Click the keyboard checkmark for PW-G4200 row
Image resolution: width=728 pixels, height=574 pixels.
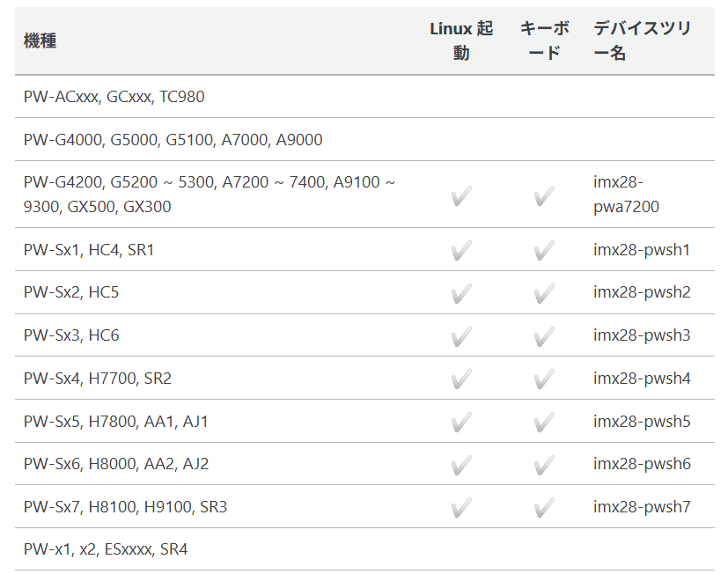[x=544, y=195]
